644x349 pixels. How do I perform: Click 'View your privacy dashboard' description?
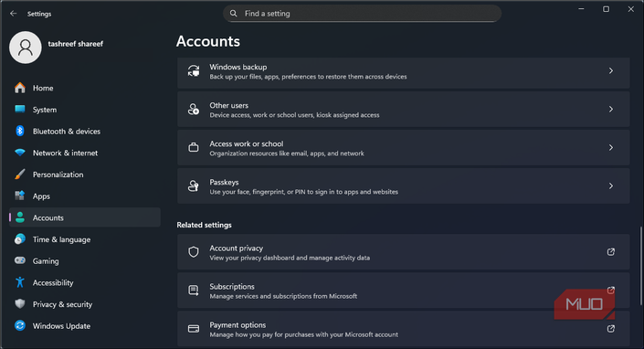coord(290,258)
